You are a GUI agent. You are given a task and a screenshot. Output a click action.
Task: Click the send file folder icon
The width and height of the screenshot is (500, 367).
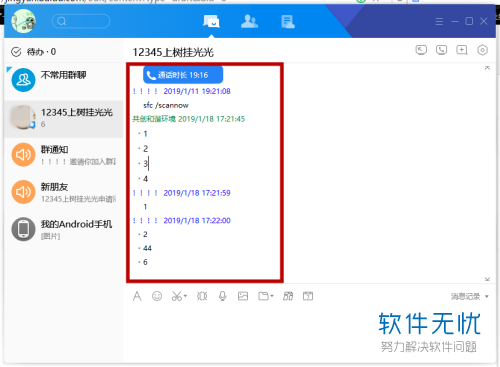coord(263,296)
